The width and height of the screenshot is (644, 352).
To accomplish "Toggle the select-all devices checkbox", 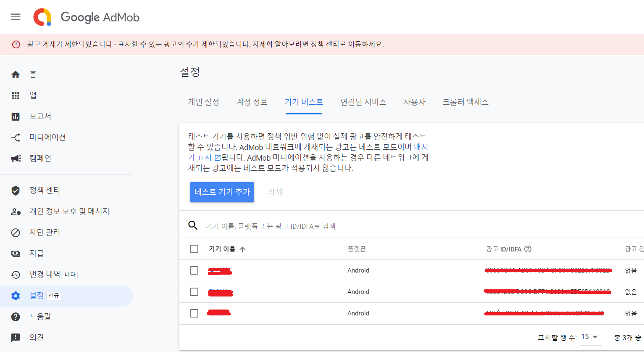I will pyautogui.click(x=194, y=249).
